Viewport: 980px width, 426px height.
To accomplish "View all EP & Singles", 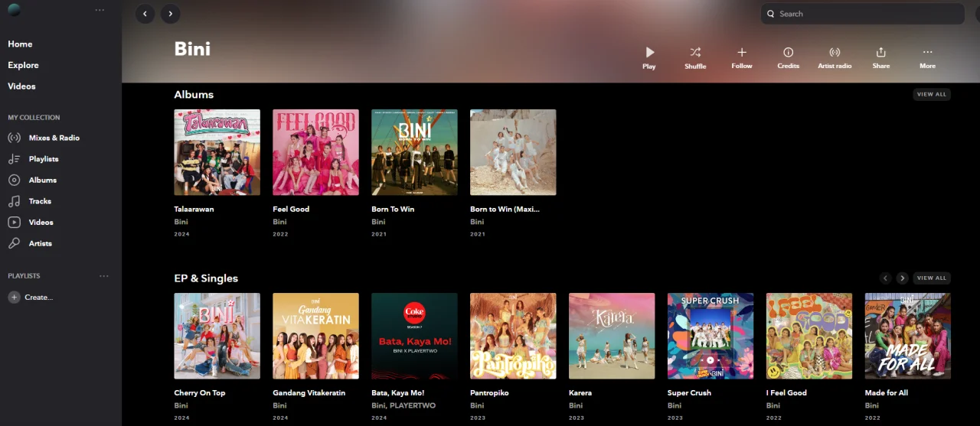I will [x=932, y=278].
